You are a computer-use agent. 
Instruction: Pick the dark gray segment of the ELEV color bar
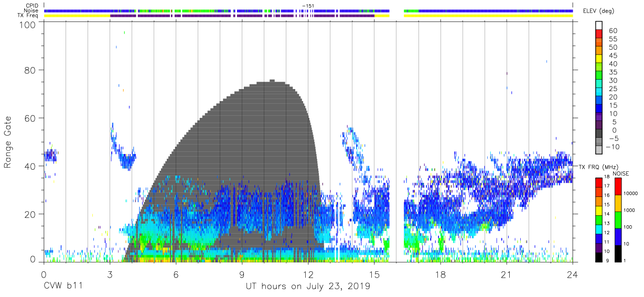tap(599, 134)
